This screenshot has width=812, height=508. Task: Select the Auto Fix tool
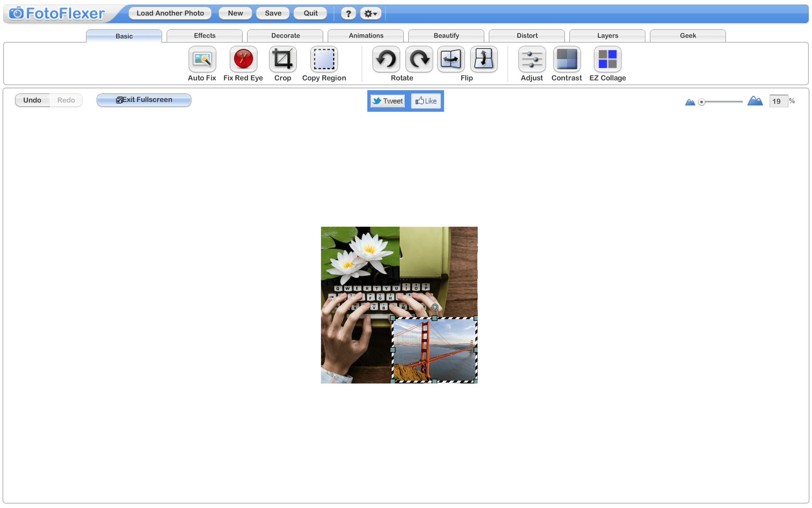click(202, 59)
